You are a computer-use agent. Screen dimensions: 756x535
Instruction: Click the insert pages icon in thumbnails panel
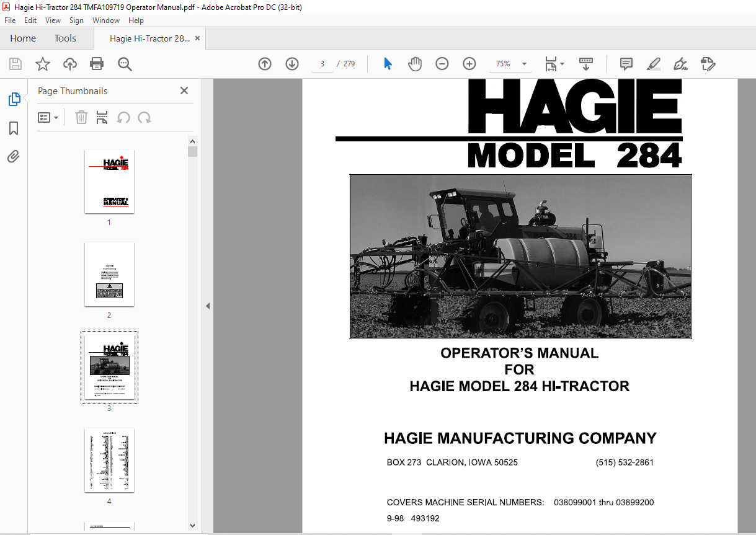102,117
